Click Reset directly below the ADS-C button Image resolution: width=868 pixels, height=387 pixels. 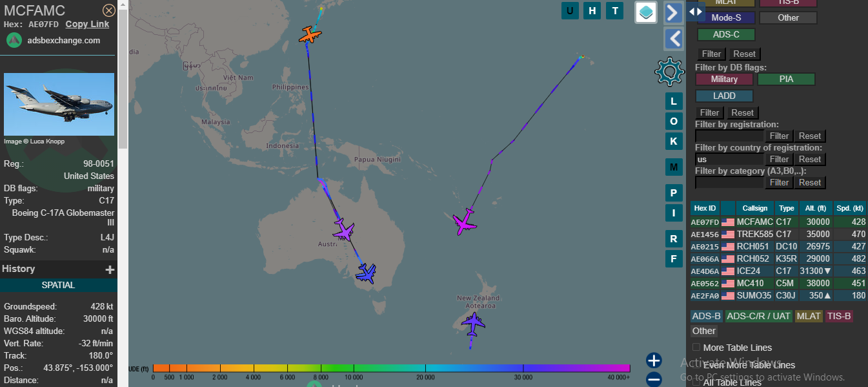(744, 54)
